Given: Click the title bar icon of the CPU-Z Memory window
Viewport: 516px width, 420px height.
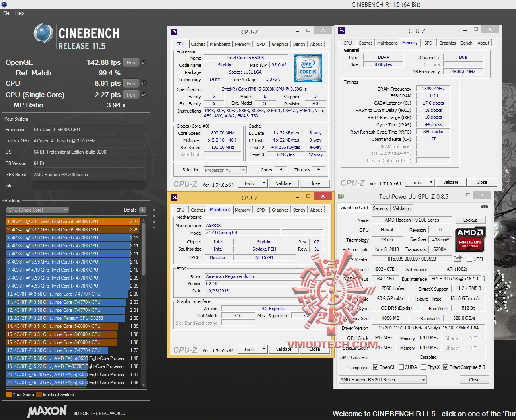Looking at the screenshot, I should [x=341, y=31].
